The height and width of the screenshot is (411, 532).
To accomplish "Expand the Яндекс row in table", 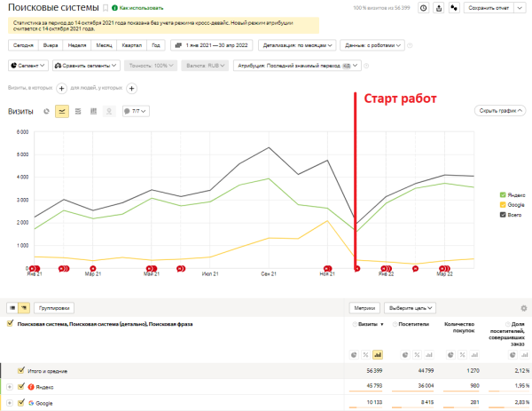I will click(x=9, y=386).
